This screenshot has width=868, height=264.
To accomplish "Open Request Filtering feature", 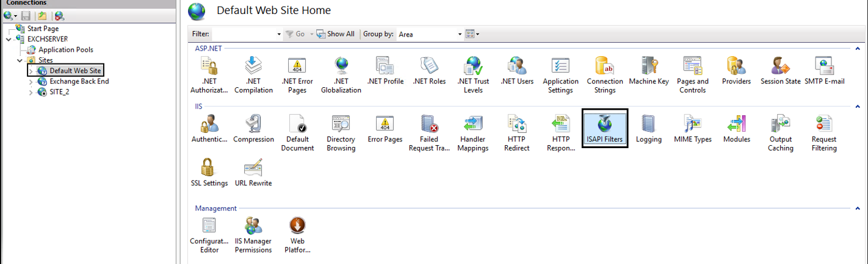I will pyautogui.click(x=824, y=133).
